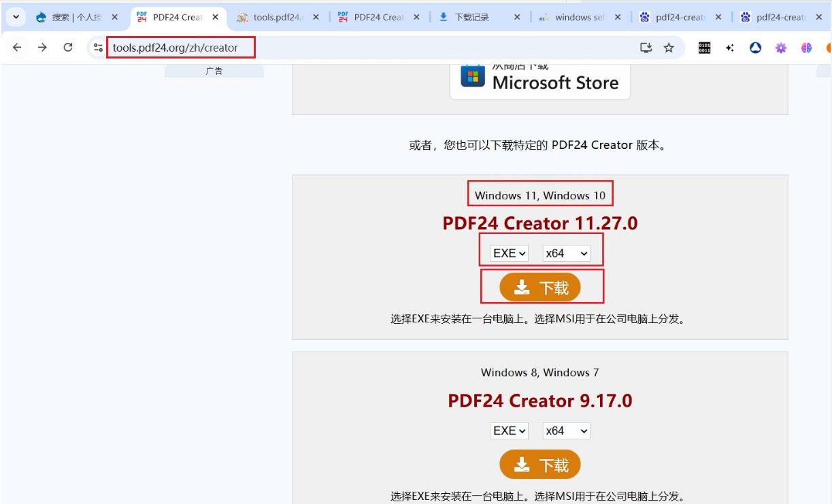Click the purple gear extension icon

pos(781,48)
